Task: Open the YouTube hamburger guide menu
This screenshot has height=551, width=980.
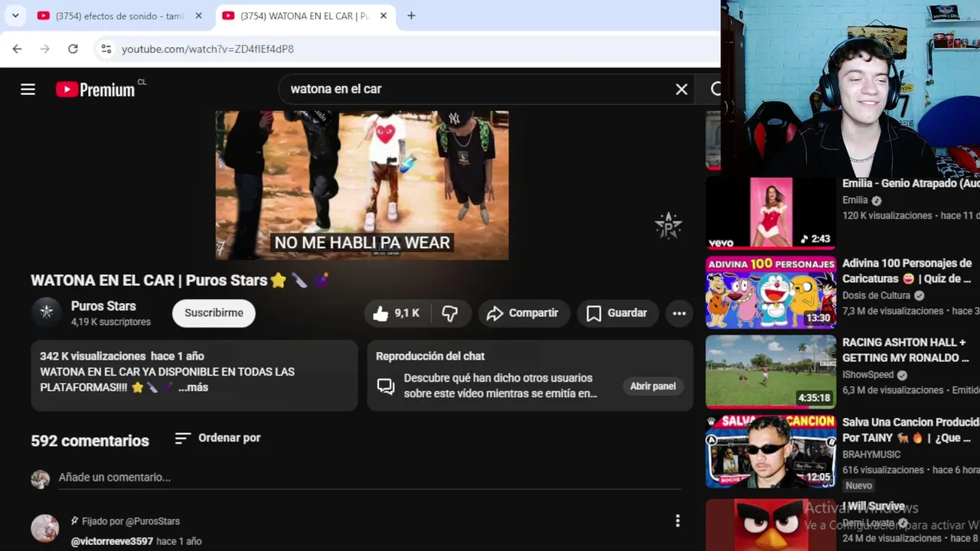Action: pos(28,90)
